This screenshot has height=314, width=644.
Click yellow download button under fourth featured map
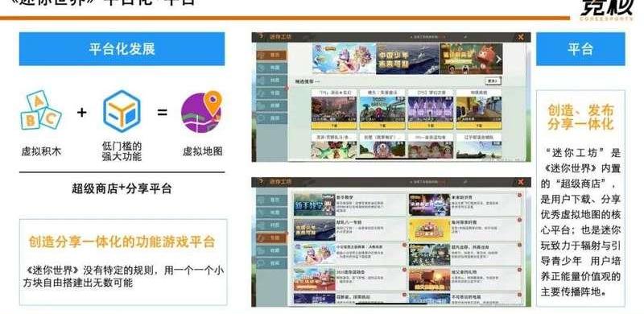[x=479, y=126]
